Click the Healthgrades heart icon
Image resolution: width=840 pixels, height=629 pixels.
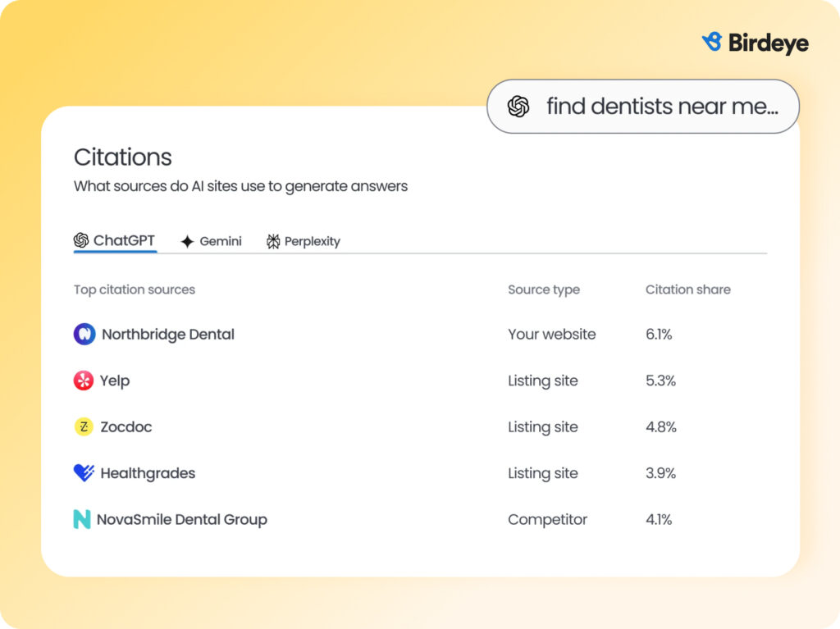pos(84,472)
